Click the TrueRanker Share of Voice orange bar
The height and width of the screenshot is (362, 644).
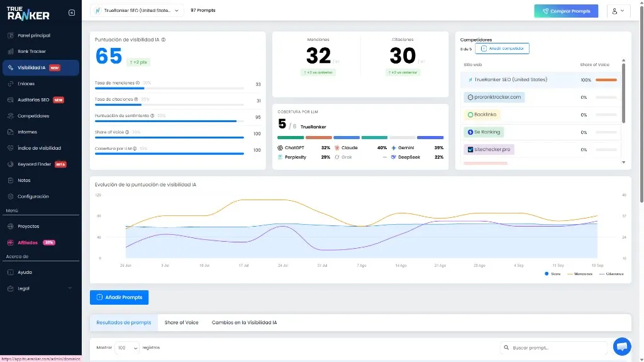(606, 80)
